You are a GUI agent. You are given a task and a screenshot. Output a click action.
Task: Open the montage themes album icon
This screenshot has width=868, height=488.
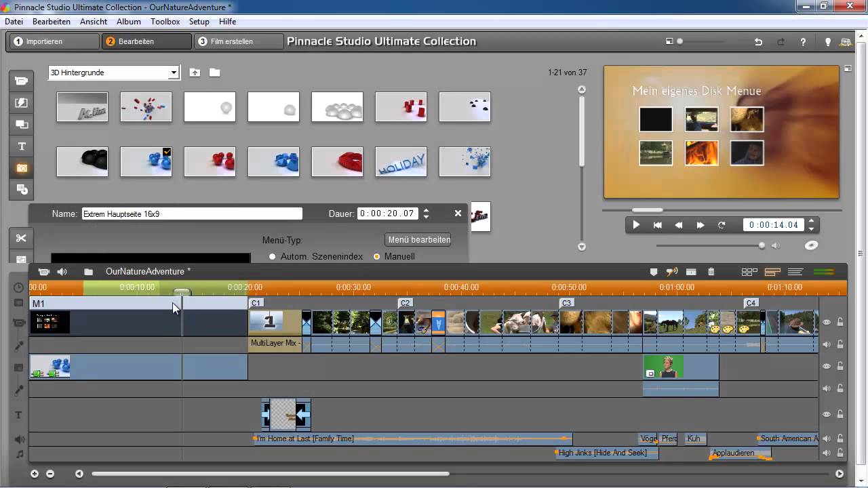tap(21, 125)
